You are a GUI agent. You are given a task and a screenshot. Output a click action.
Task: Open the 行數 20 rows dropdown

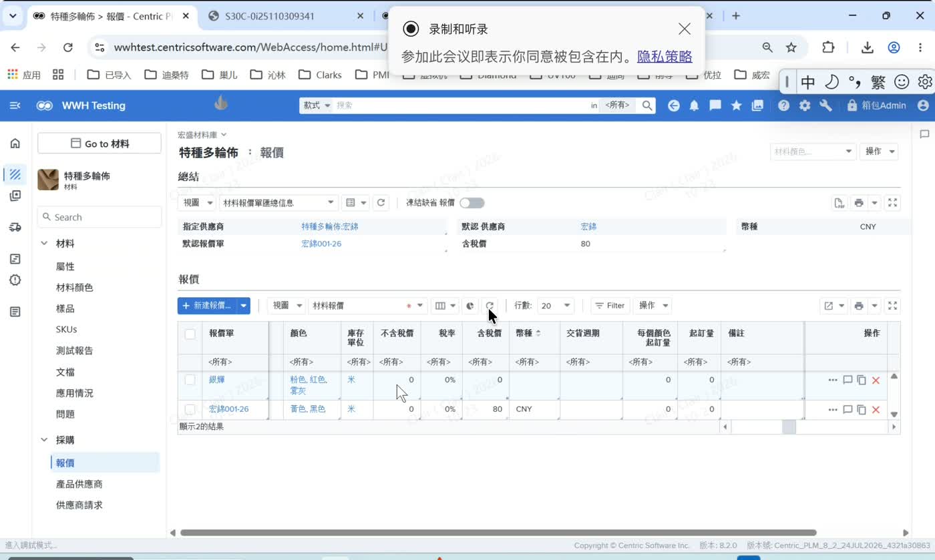[556, 306]
